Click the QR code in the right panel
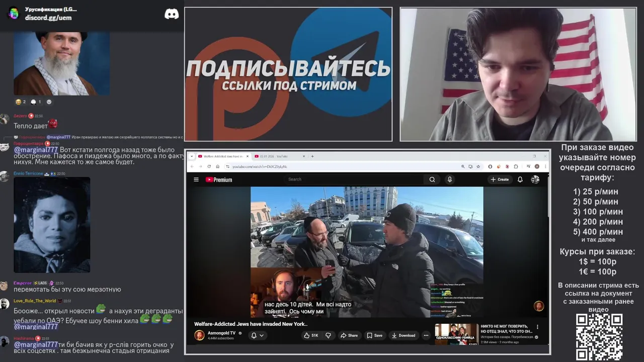 click(599, 337)
